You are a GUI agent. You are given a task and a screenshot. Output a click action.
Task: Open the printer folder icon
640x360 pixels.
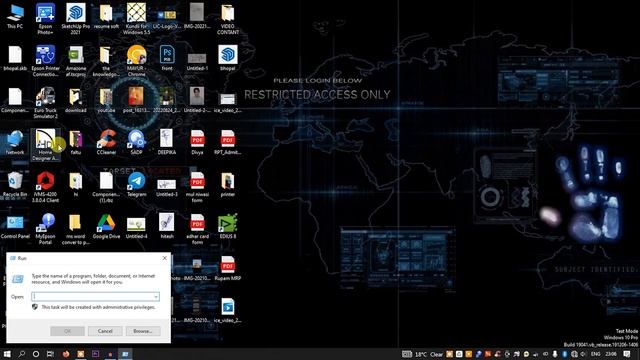[228, 184]
